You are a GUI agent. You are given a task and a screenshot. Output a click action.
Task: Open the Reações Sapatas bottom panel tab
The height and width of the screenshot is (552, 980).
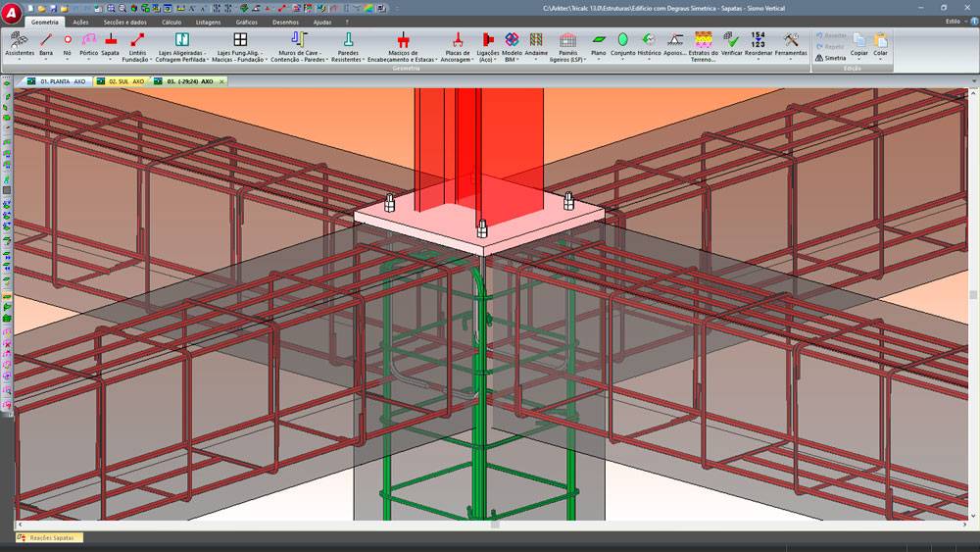49,537
